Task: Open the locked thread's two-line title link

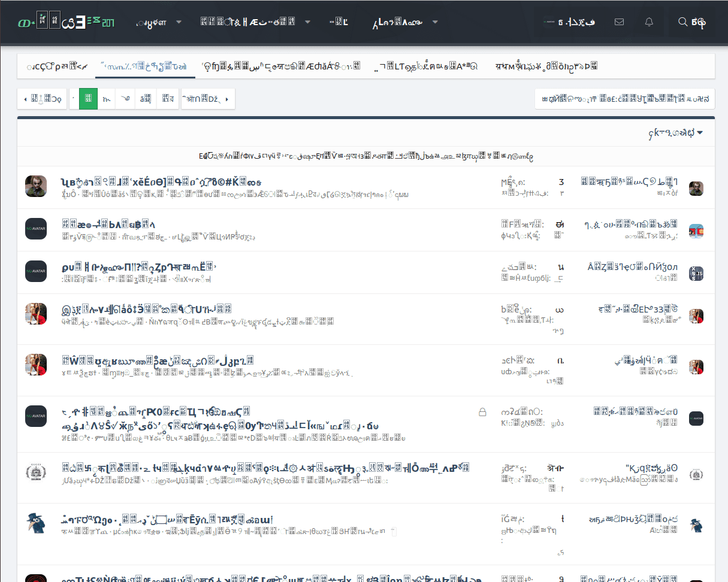Action: pos(220,419)
